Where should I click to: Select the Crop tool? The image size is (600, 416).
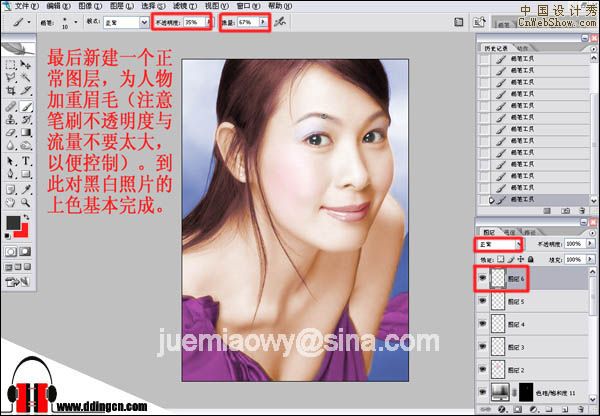click(x=11, y=91)
